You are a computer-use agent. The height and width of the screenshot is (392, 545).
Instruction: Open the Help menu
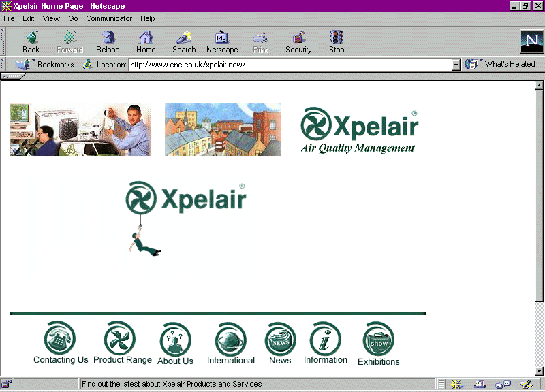pyautogui.click(x=148, y=19)
